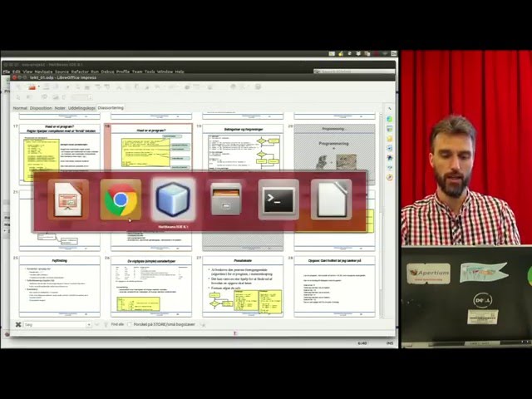The height and width of the screenshot is (399, 532).
Task: Open the Noter view tab
Action: 60,108
